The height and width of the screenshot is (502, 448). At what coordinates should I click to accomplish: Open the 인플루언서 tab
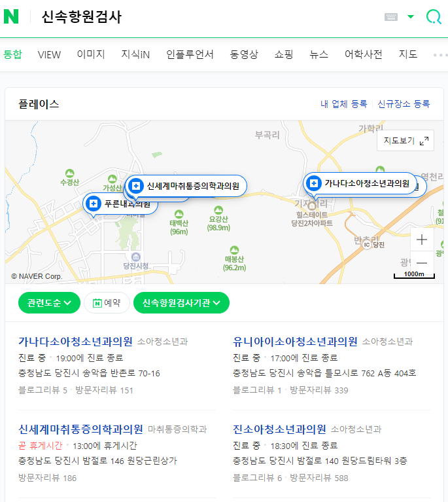coord(190,54)
